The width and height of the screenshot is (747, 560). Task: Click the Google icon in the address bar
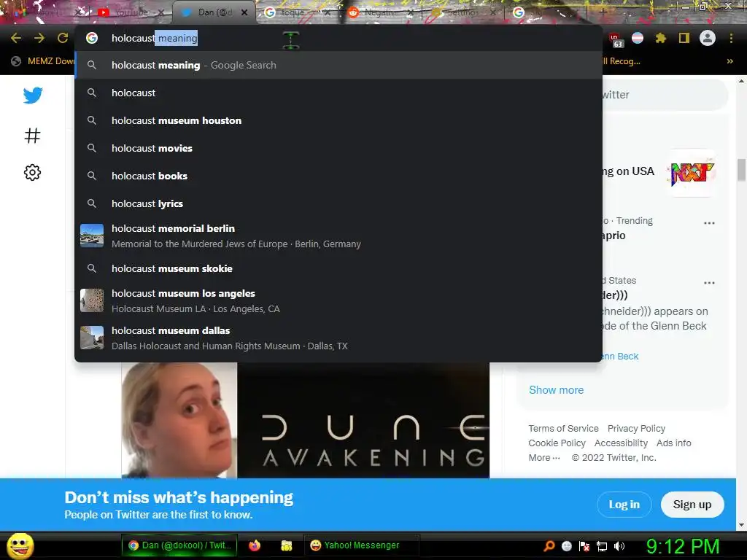click(x=92, y=38)
